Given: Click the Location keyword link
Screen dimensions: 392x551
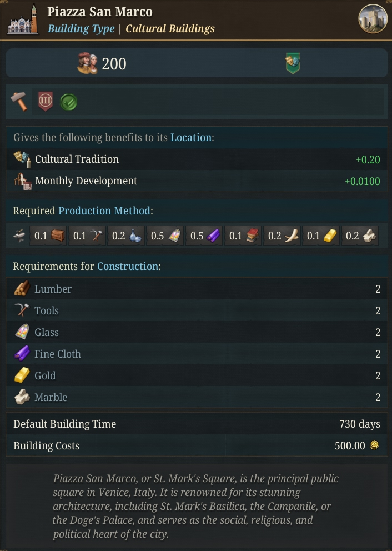Looking at the screenshot, I should point(191,137).
